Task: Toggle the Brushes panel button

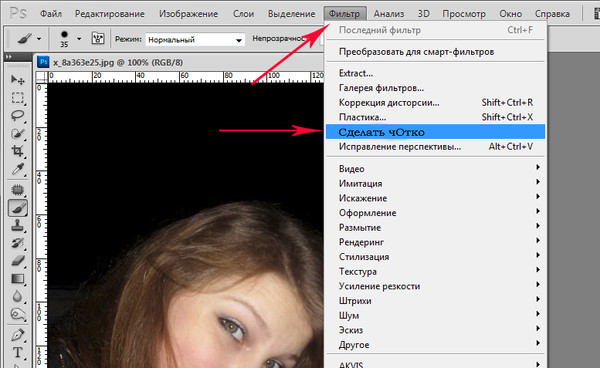Action: coord(98,38)
